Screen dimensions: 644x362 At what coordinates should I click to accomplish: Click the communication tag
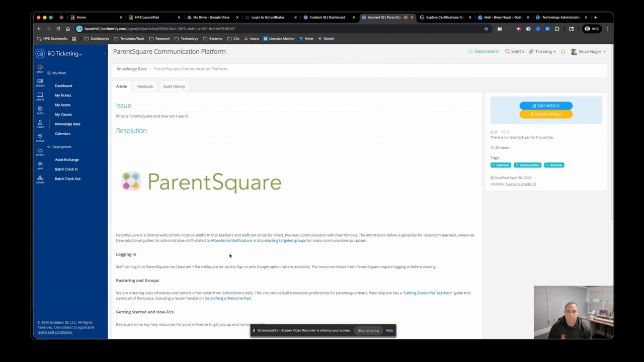(527, 165)
